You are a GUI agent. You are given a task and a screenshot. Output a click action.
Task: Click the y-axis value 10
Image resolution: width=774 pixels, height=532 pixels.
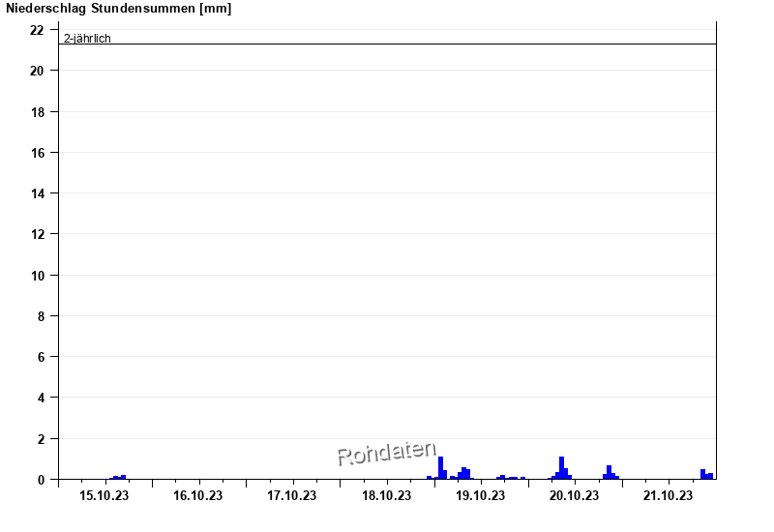37,276
